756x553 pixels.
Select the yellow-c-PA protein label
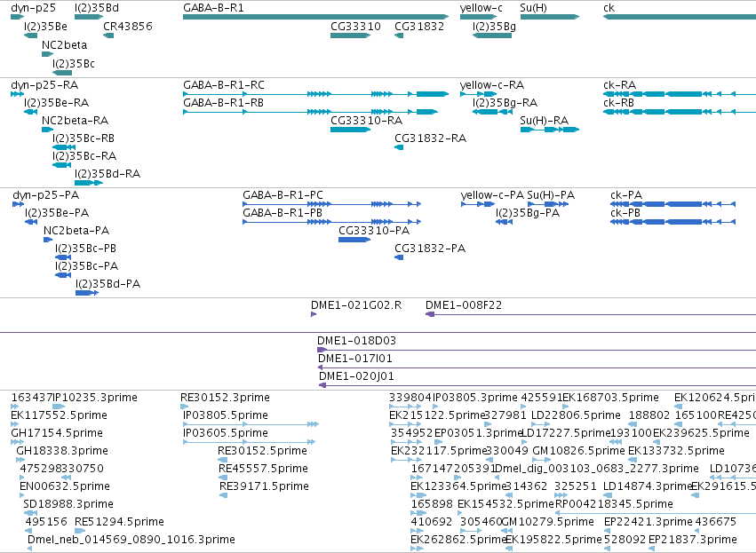click(492, 195)
